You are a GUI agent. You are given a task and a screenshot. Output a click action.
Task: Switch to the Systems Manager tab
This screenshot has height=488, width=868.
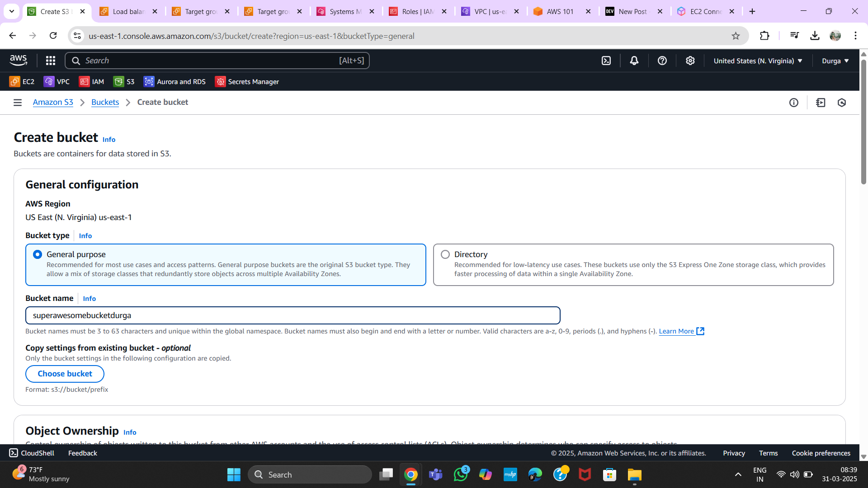point(346,11)
